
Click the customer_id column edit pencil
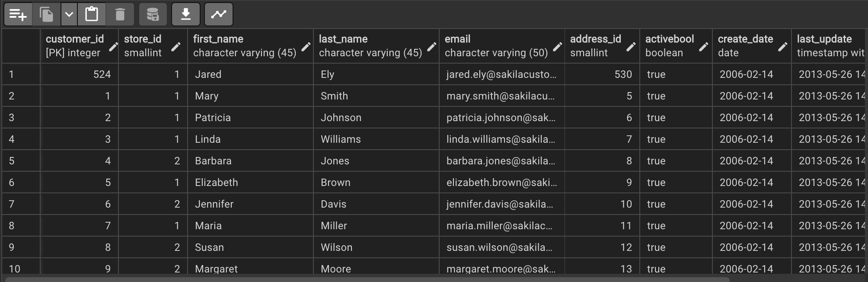tap(113, 47)
